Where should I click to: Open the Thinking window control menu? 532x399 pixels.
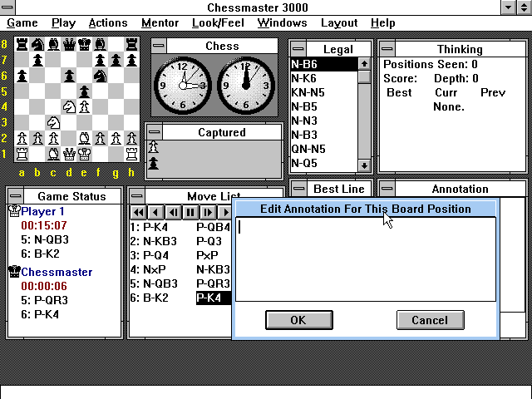click(x=387, y=49)
